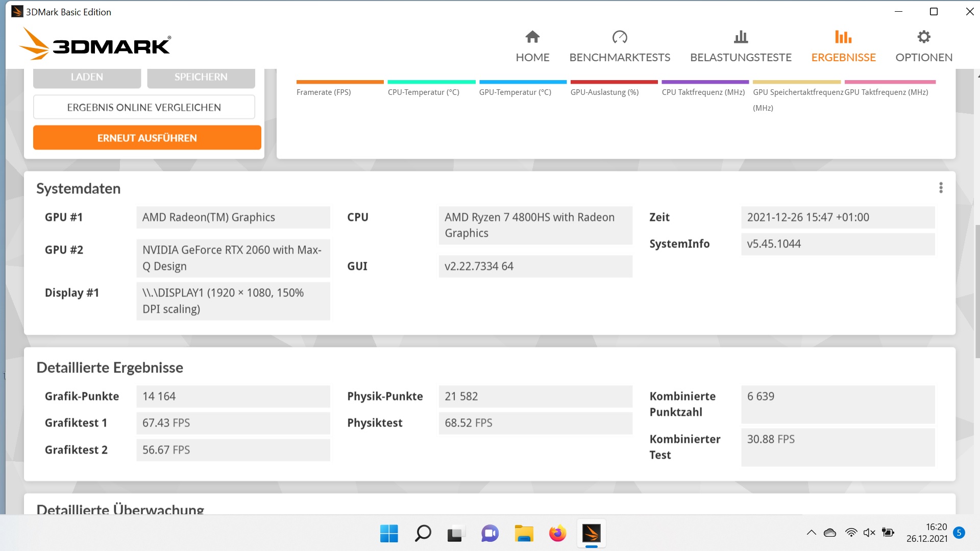Open the Home tab icon
Viewport: 980px width, 551px height.
(x=532, y=37)
